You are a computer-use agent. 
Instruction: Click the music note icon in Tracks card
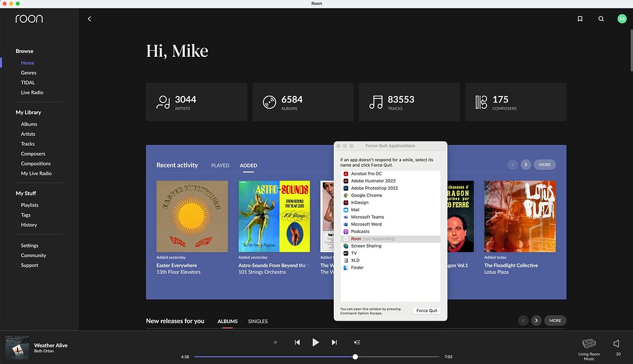click(376, 102)
